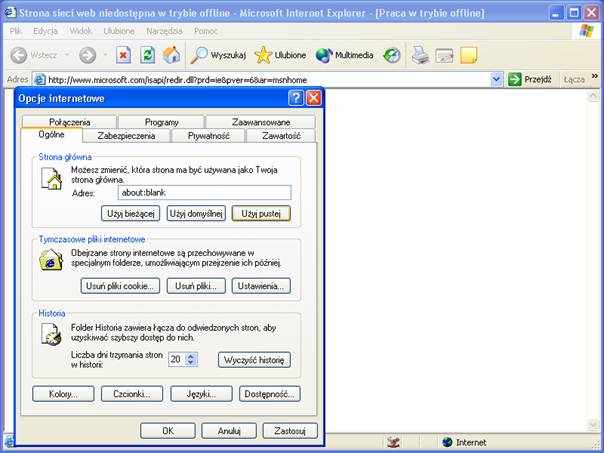Open the Plik menu
The height and width of the screenshot is (453, 604).
coord(16,31)
